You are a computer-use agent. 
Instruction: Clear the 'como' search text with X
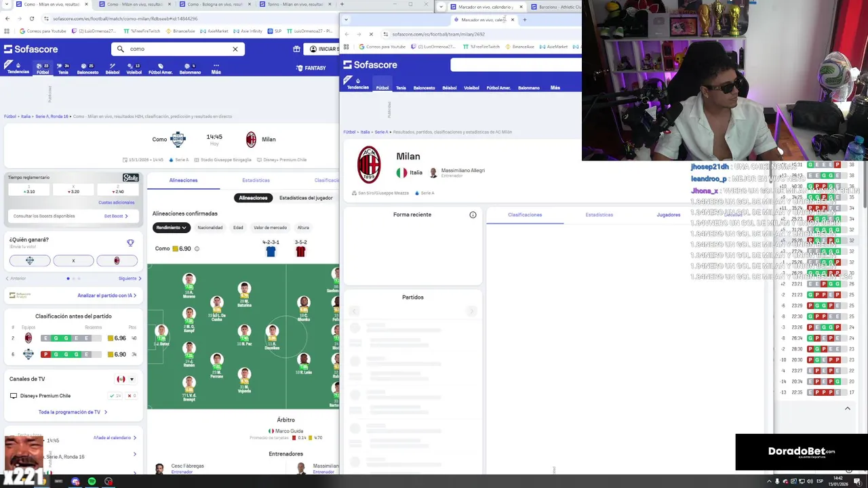[235, 49]
